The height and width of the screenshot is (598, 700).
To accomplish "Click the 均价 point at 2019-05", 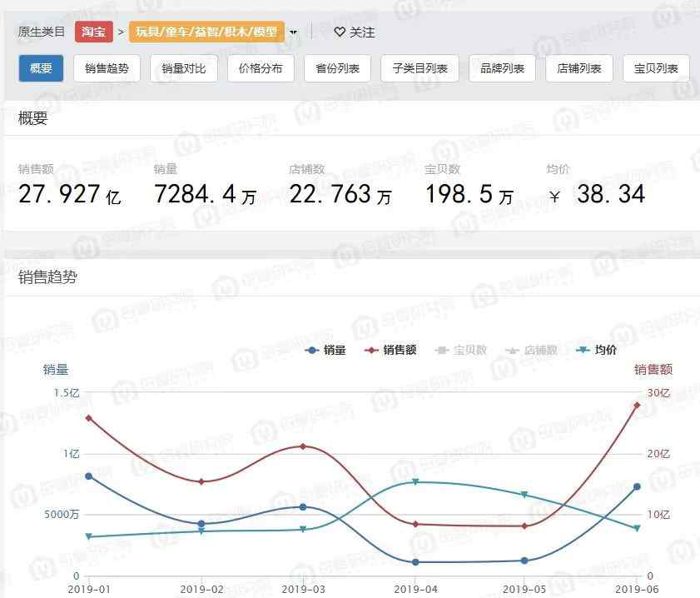I will (x=524, y=495).
